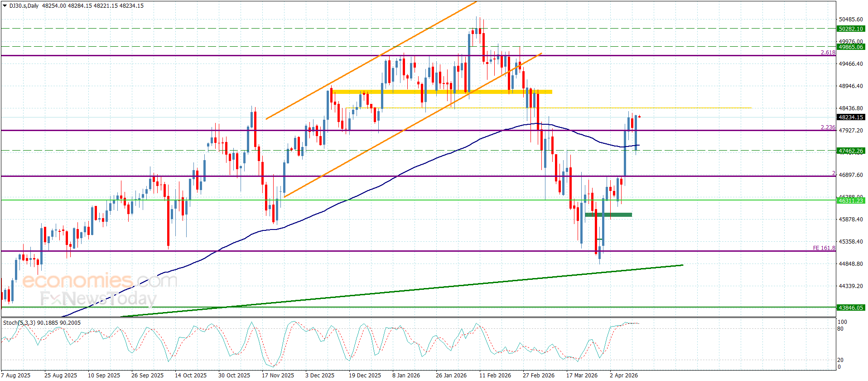Click the DJ30.s,Daily chart title
Screen dimensions: 868x381
point(24,6)
